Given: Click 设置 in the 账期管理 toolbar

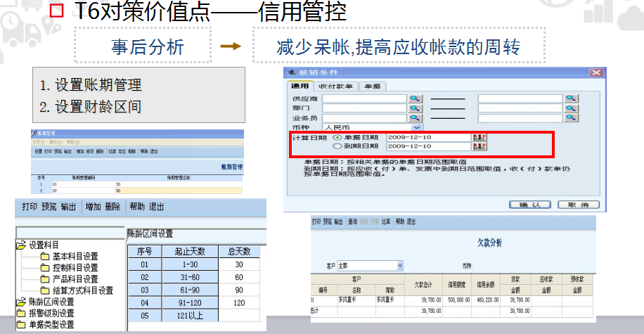Looking at the screenshot, I should (x=38, y=152).
